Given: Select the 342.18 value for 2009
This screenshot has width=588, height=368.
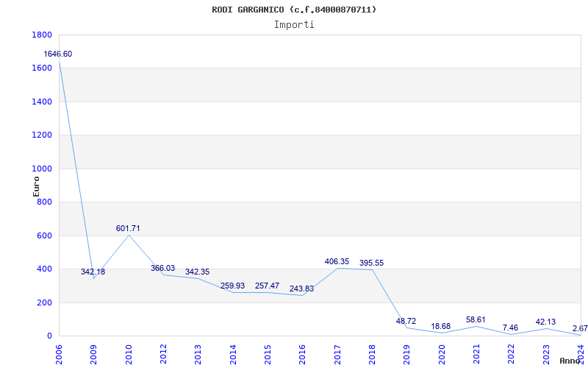Looking at the screenshot, I should (x=93, y=272).
